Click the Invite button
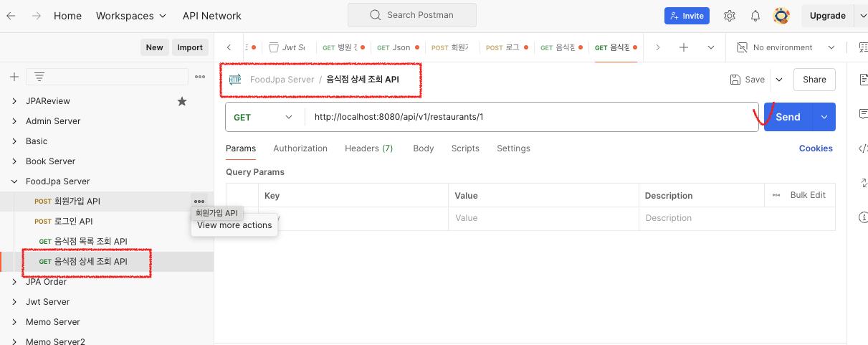 click(687, 15)
